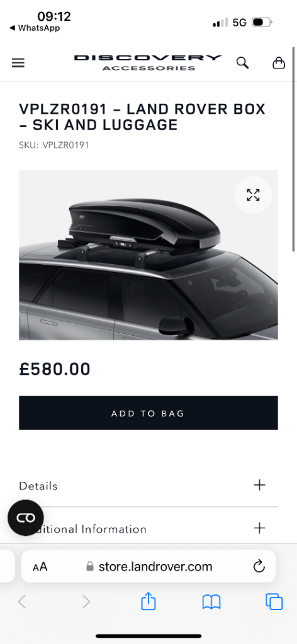Tap Safari share icon
This screenshot has width=297, height=644.
[x=148, y=601]
